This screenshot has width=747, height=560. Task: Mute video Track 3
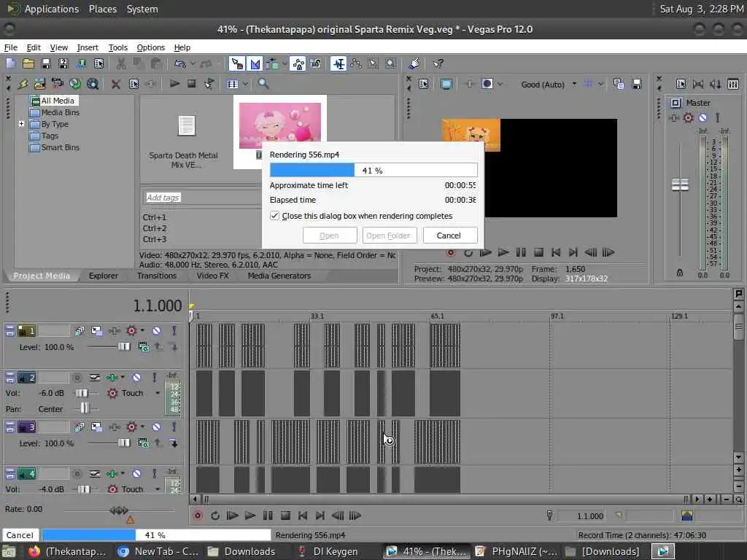[156, 427]
